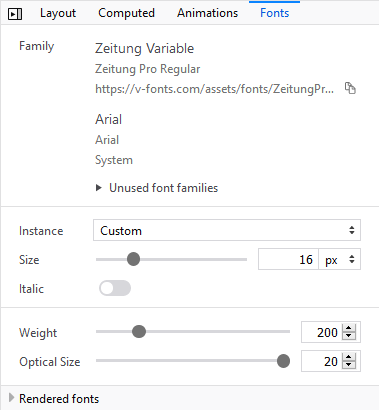Open the Animations tab
This screenshot has width=379, height=410.
[207, 13]
